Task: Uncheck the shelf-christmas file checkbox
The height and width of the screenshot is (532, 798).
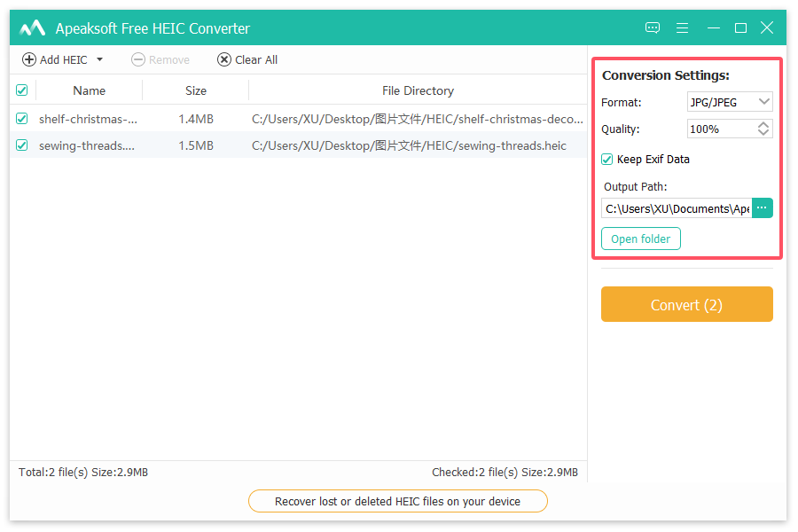Action: [22, 119]
